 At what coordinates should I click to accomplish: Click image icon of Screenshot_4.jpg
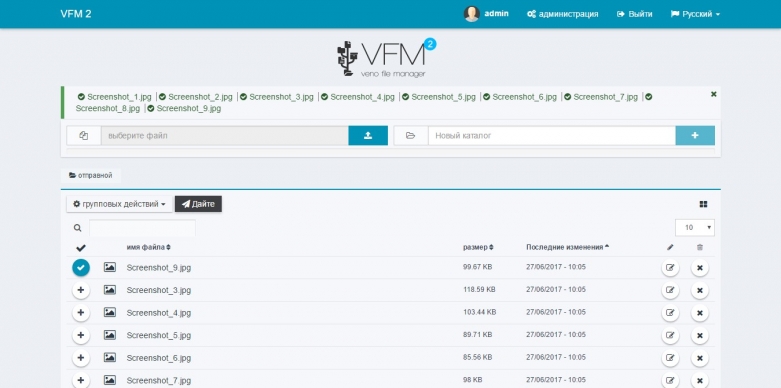pyautogui.click(x=110, y=312)
